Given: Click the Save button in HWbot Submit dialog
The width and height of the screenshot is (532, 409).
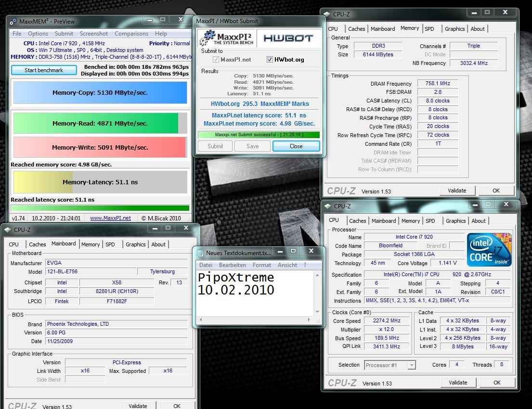Looking at the screenshot, I should point(252,146).
